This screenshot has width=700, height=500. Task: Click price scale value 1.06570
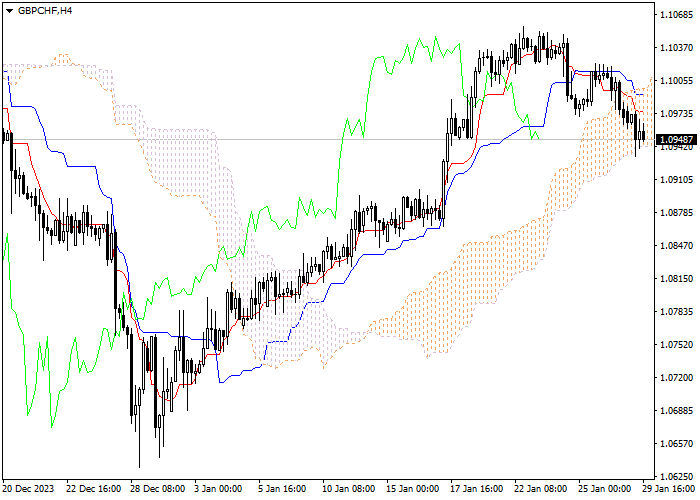[676, 444]
